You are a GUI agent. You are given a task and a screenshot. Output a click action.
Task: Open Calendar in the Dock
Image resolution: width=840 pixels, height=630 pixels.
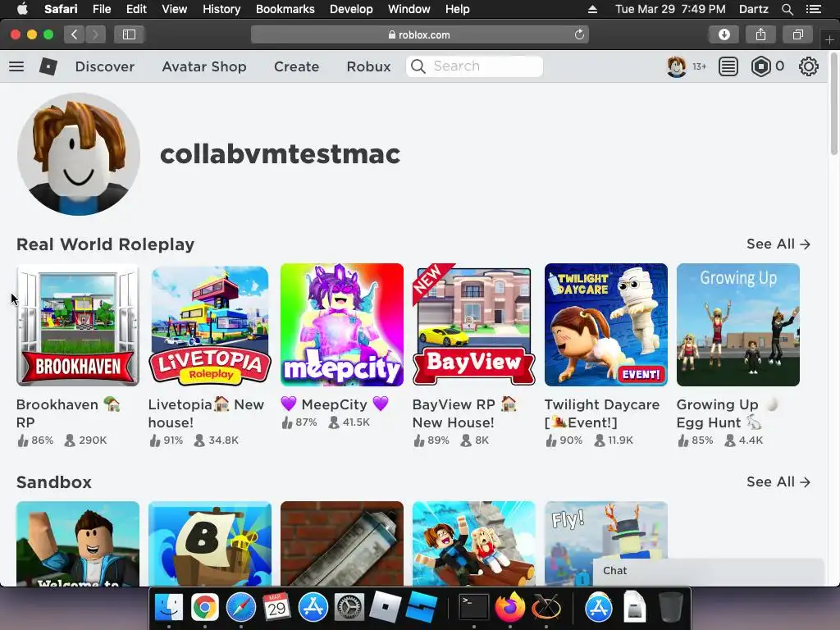point(276,607)
